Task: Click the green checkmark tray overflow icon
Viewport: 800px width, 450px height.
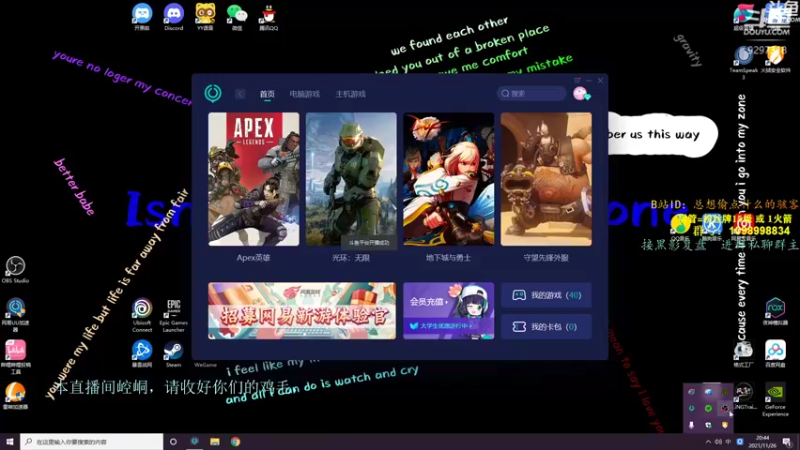Action: (x=708, y=408)
